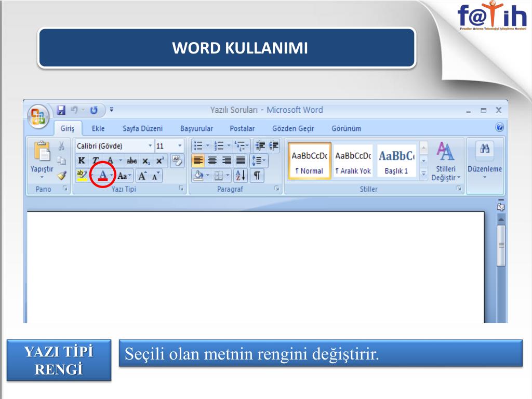Apply shading with the paint bucket
This screenshot has width=532, height=399.
click(199, 176)
